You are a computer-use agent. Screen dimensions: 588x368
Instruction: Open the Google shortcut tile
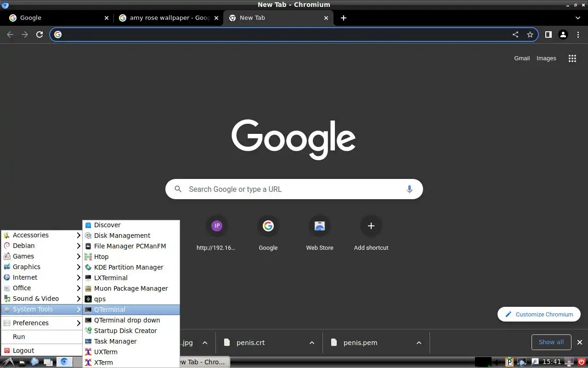tap(268, 234)
